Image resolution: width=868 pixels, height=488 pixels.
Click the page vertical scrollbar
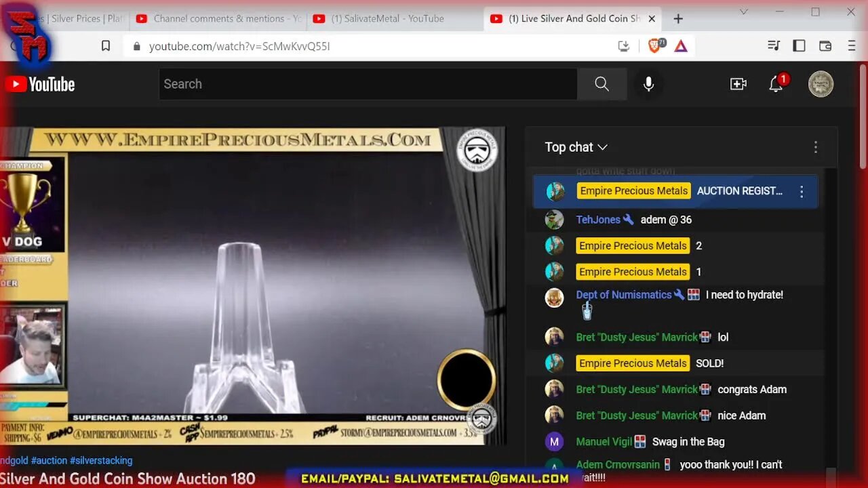tap(863, 115)
